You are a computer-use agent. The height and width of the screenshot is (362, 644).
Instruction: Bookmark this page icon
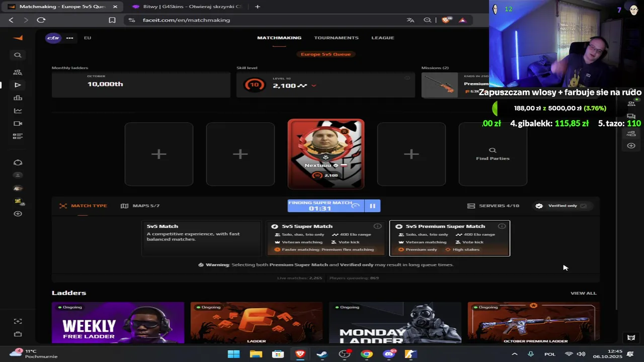click(112, 20)
